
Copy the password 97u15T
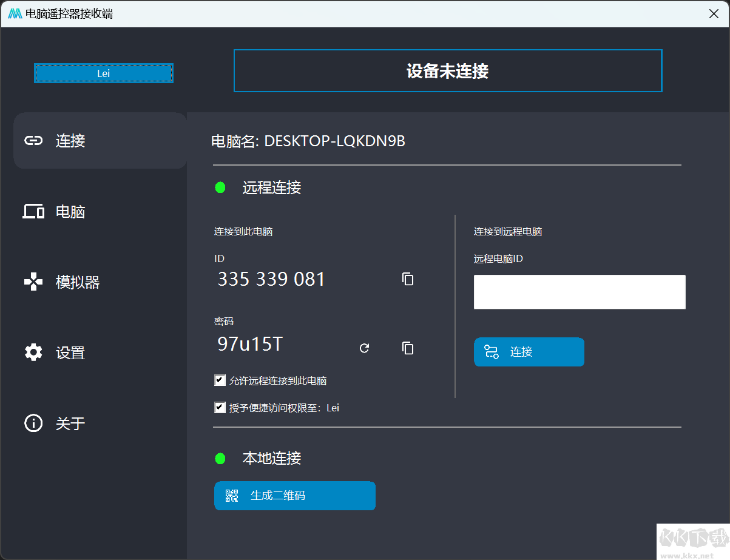[407, 348]
